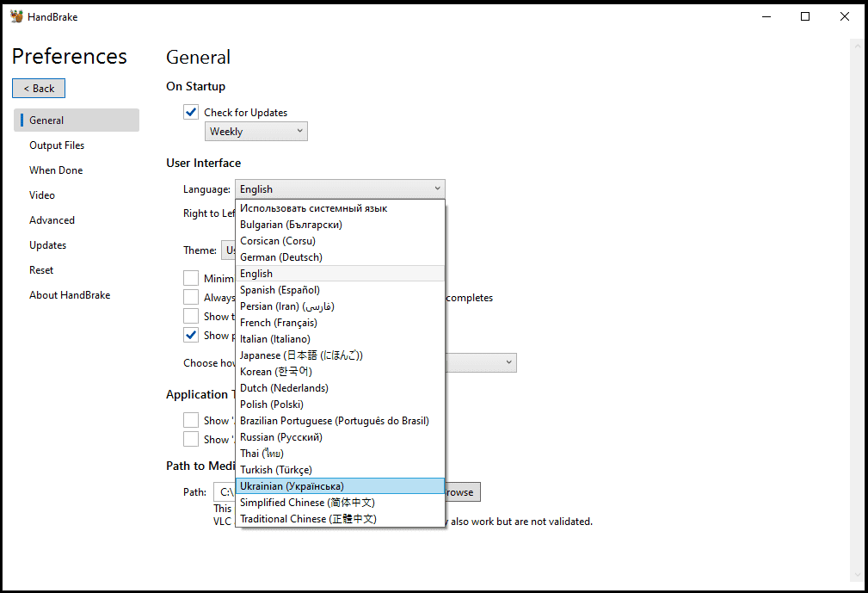This screenshot has height=593, width=868.
Task: Pick Persian (Iran) language
Action: [x=340, y=306]
